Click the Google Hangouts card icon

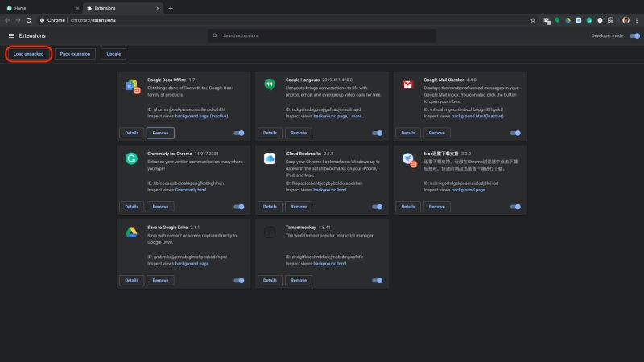point(270,84)
